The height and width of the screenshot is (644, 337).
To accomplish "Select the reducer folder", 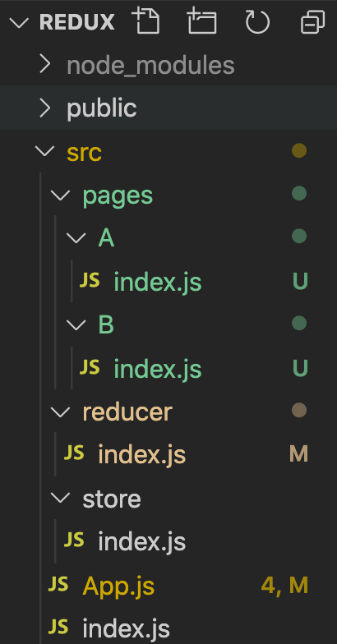I will (x=127, y=412).
